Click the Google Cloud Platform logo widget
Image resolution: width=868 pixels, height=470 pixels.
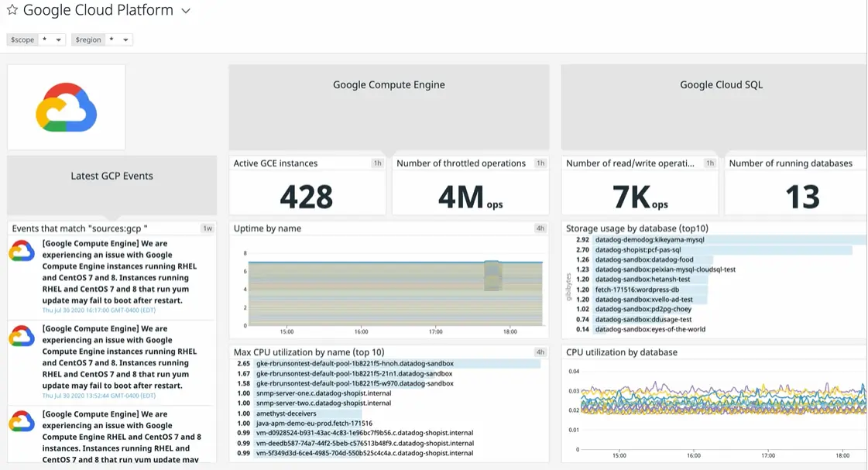point(66,106)
